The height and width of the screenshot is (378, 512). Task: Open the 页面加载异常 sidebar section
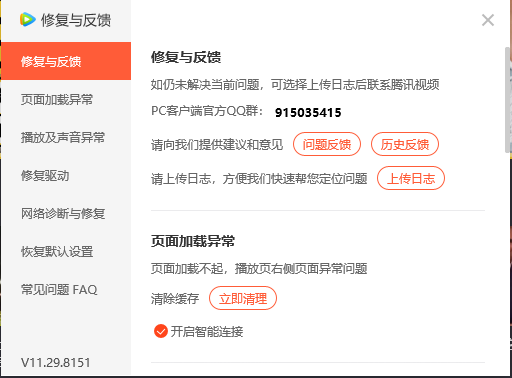(x=66, y=99)
